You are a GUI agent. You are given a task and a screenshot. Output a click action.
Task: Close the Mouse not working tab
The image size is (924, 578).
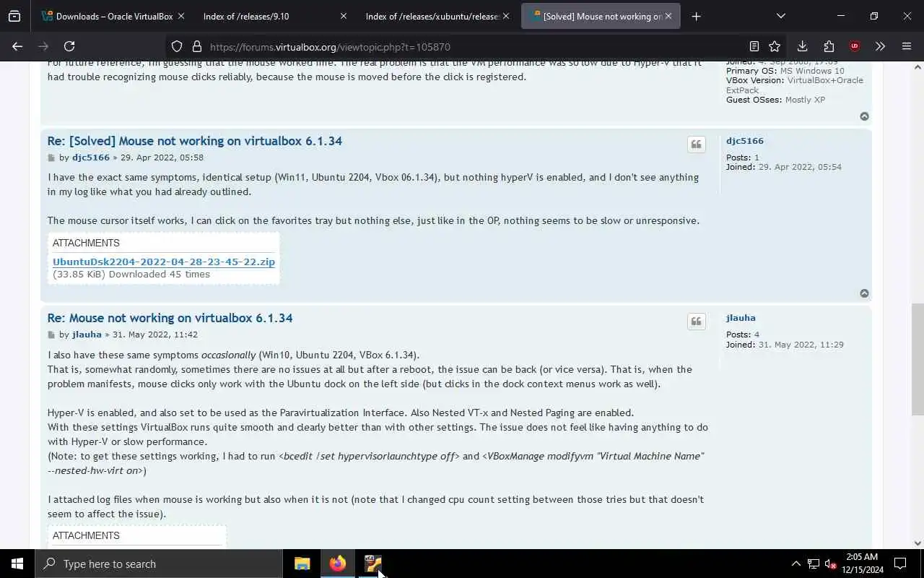click(668, 16)
